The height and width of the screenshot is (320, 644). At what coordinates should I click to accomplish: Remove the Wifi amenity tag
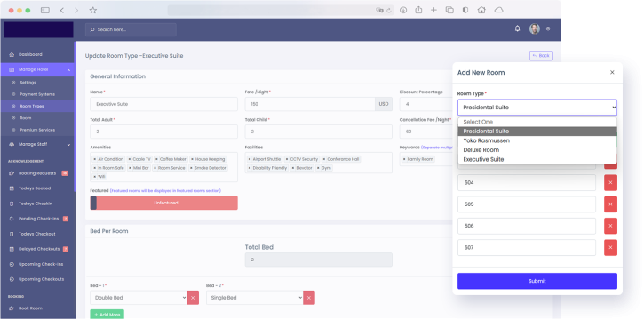coord(95,177)
